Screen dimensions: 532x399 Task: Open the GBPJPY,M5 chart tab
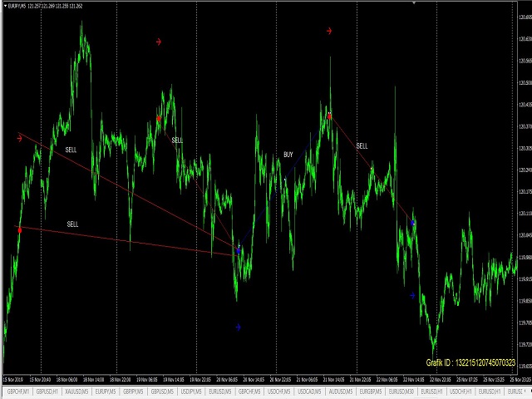(x=133, y=392)
